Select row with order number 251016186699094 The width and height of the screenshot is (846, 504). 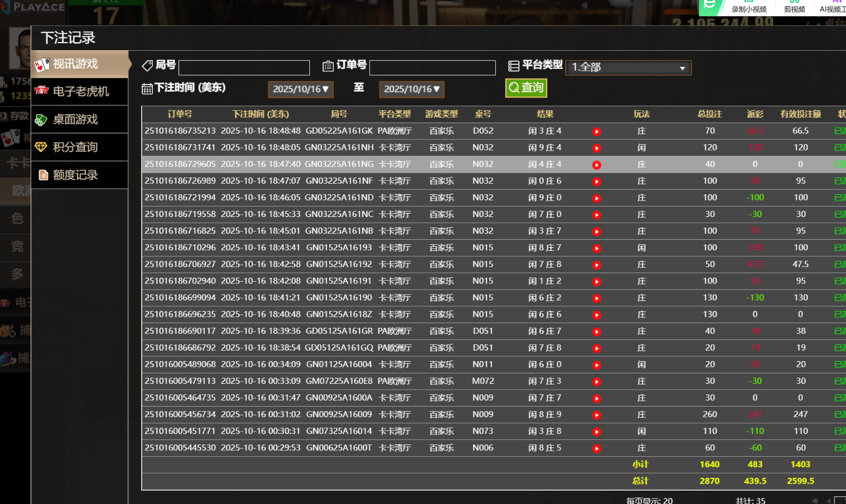click(x=180, y=297)
